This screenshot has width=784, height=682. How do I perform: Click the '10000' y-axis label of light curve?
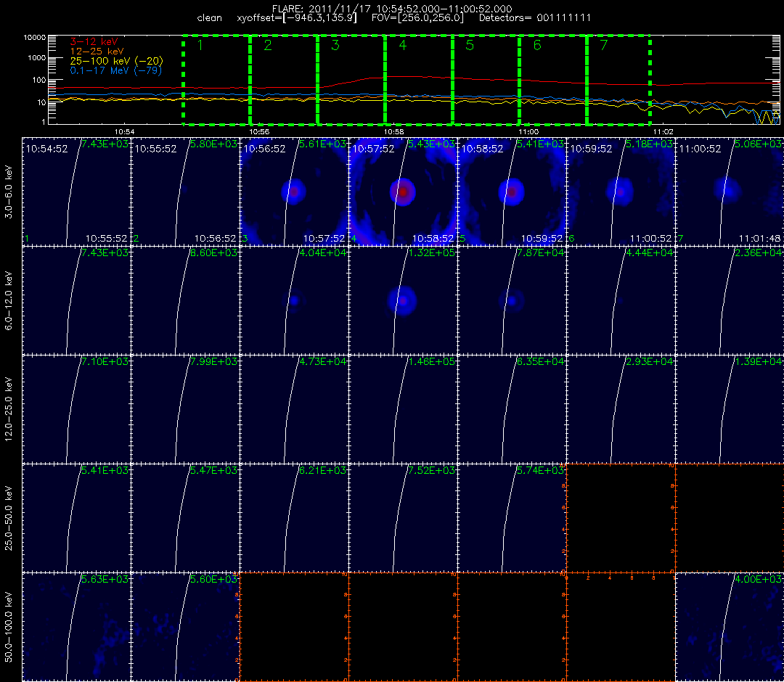click(36, 38)
